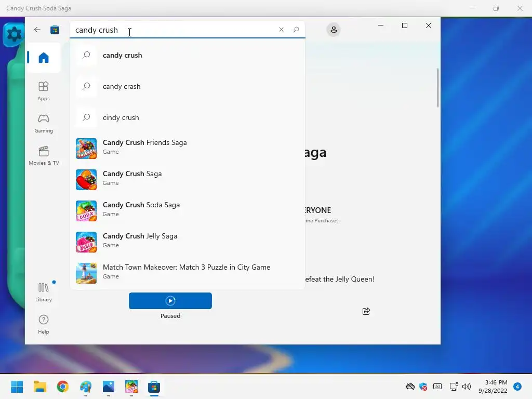Select the "cindy crush" search suggestion
Image resolution: width=532 pixels, height=399 pixels.
pos(187,117)
